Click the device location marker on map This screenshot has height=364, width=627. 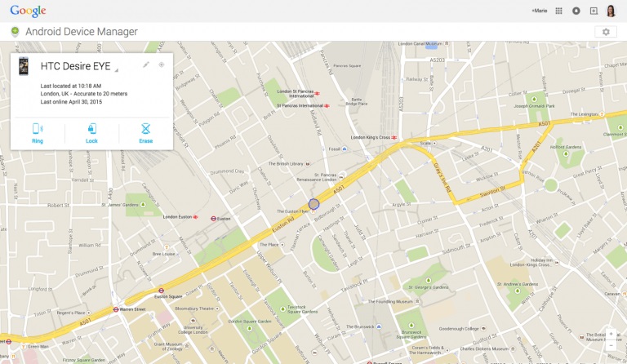313,203
